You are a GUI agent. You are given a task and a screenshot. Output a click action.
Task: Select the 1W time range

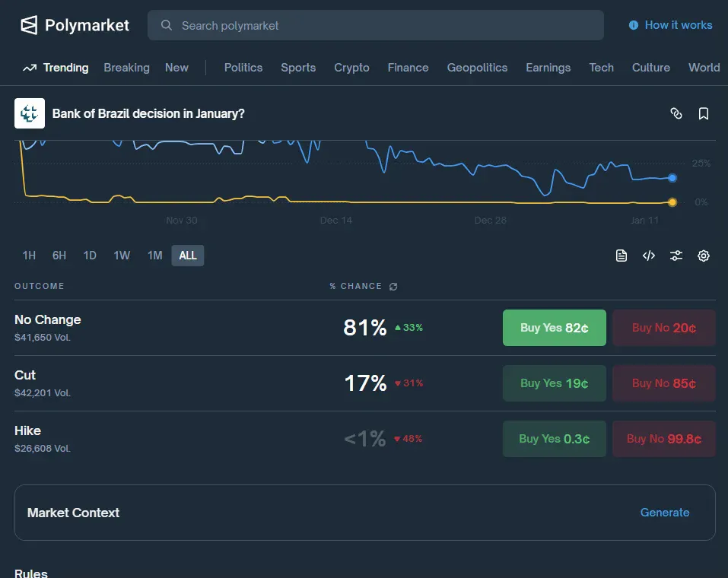122,256
